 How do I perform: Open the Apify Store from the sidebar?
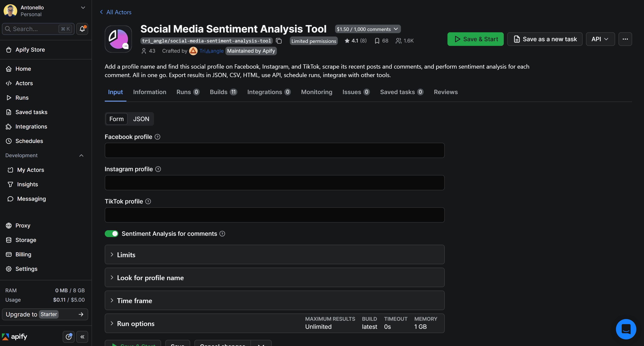click(30, 49)
